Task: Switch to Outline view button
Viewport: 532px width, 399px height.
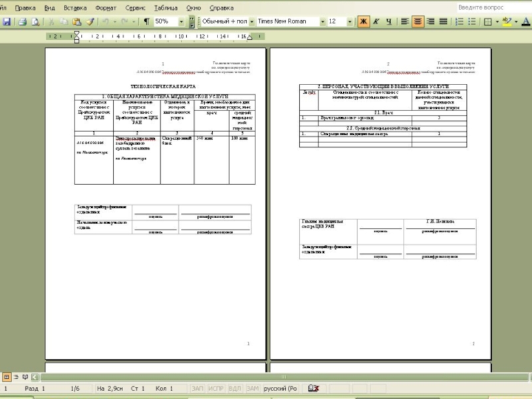Action: click(16, 377)
